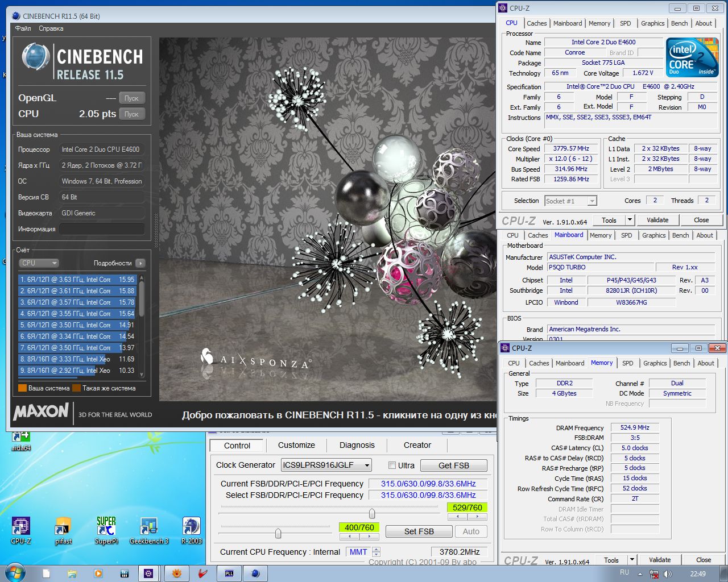Open the Geekbench 3 desktop shortcut

point(149,530)
